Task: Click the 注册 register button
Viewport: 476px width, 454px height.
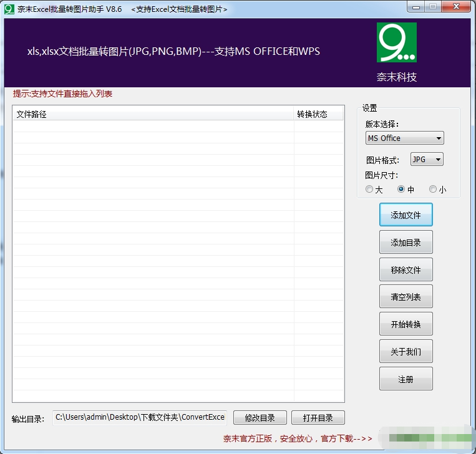Action: [406, 379]
